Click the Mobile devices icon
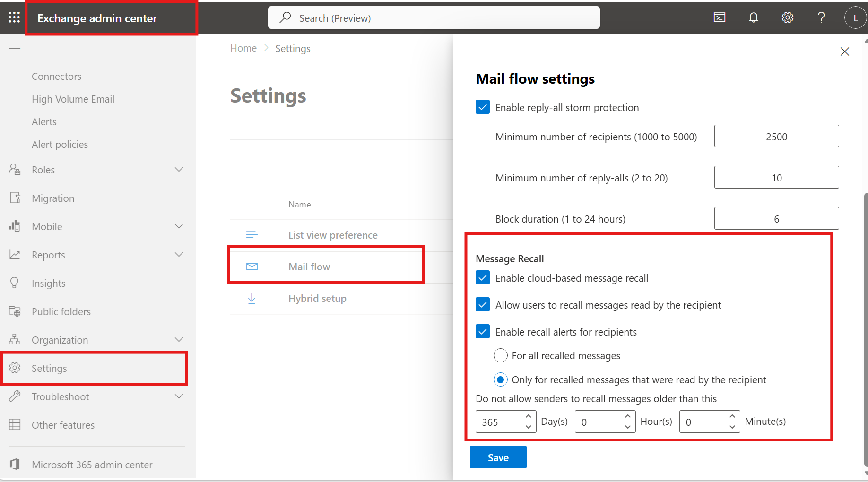The image size is (868, 482). point(15,226)
